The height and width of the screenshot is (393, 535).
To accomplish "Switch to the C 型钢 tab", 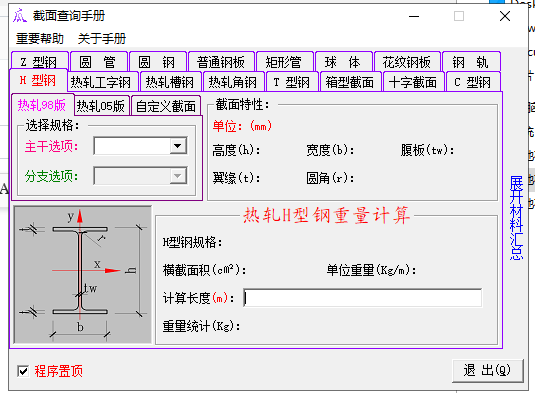I will pos(473,82).
